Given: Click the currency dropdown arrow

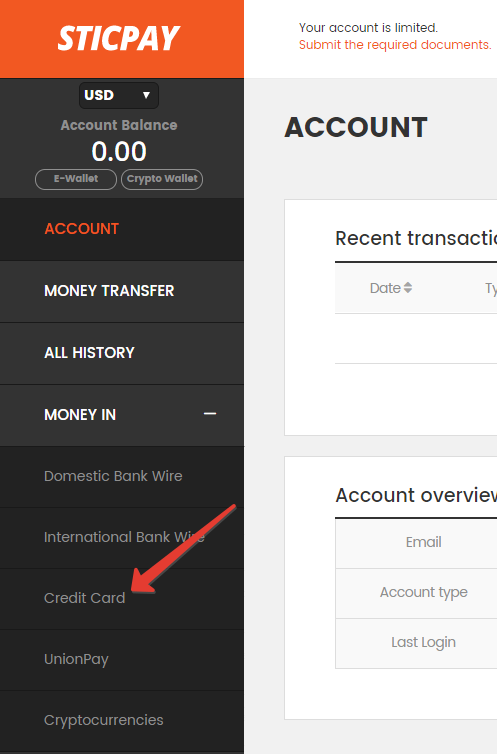Looking at the screenshot, I should pos(146,95).
